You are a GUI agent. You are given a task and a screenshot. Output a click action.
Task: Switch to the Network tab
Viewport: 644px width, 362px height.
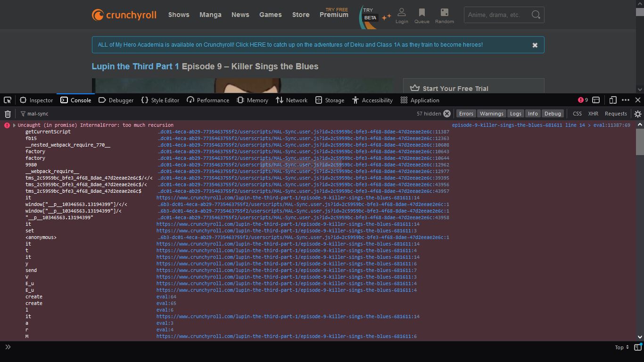click(x=291, y=100)
